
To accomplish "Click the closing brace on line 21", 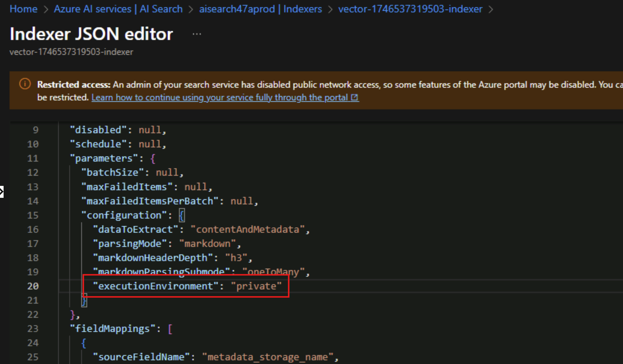I will 84,301.
